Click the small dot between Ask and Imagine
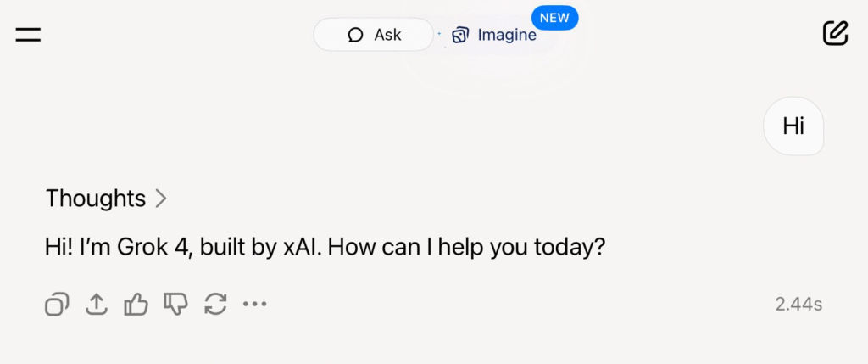This screenshot has width=868, height=364. coord(439,35)
